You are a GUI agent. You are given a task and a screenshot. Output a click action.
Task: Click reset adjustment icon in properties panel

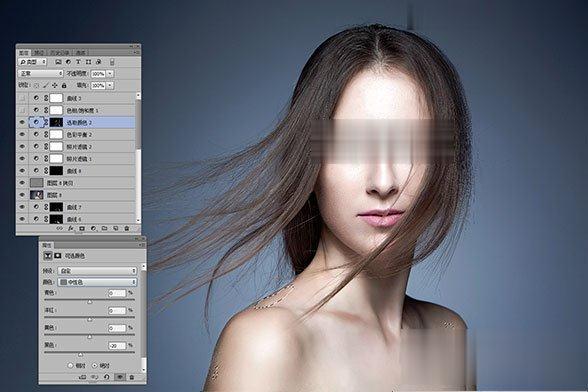(x=106, y=377)
